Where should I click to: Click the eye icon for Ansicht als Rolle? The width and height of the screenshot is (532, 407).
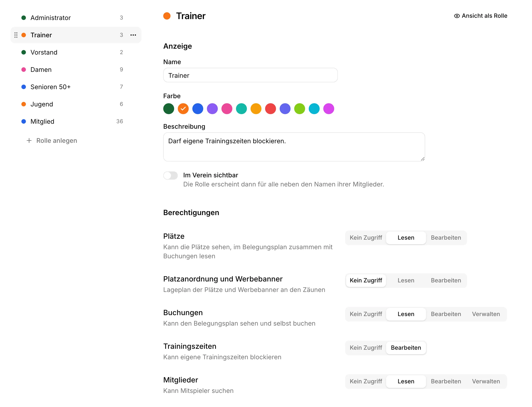coord(457,16)
